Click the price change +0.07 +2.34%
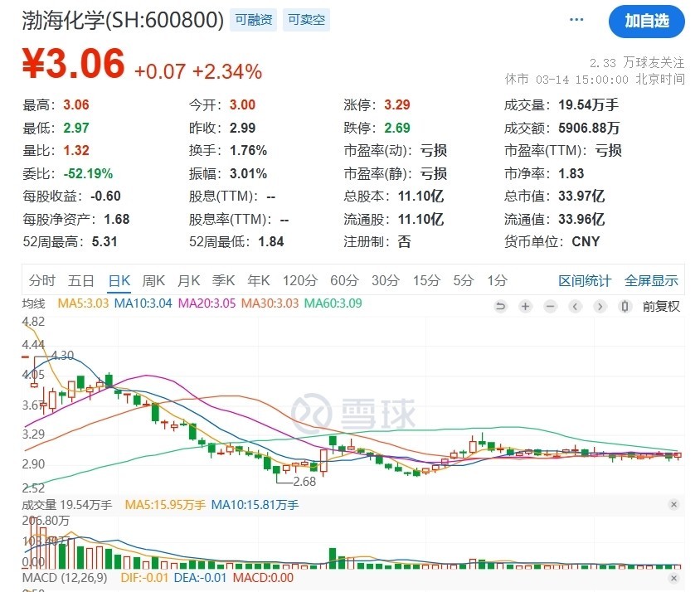Screen dimensions: 700x592 coord(198,71)
